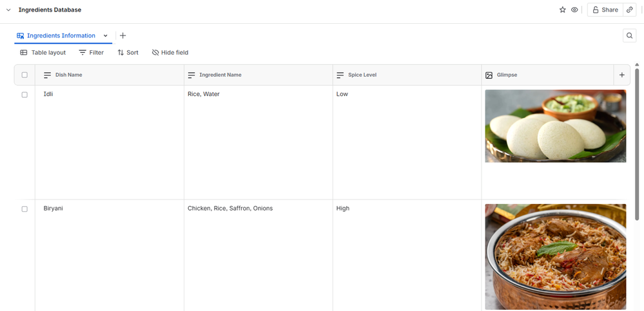Open the Idli photo thumbnail

[555, 126]
